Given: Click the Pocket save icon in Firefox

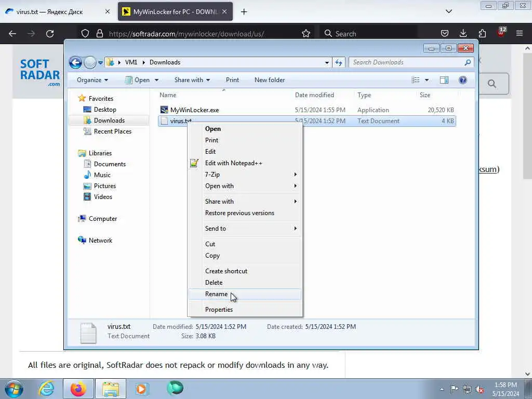Looking at the screenshot, I should (445, 34).
